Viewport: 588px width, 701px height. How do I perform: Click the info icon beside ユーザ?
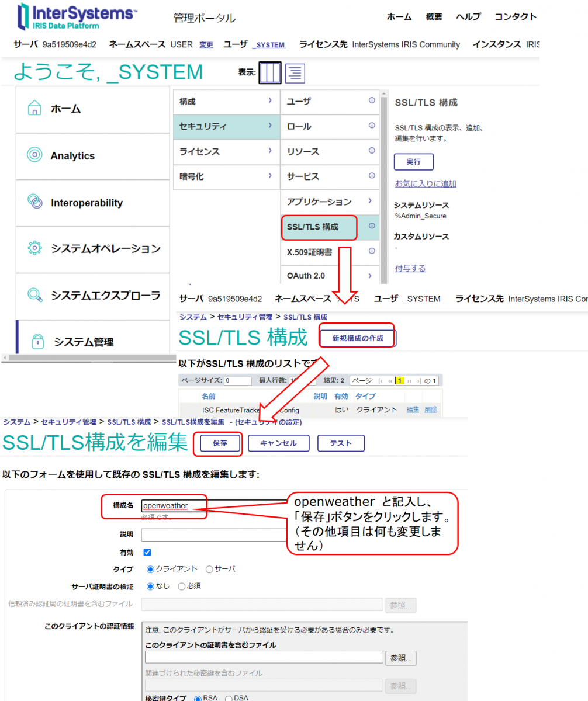click(x=372, y=101)
